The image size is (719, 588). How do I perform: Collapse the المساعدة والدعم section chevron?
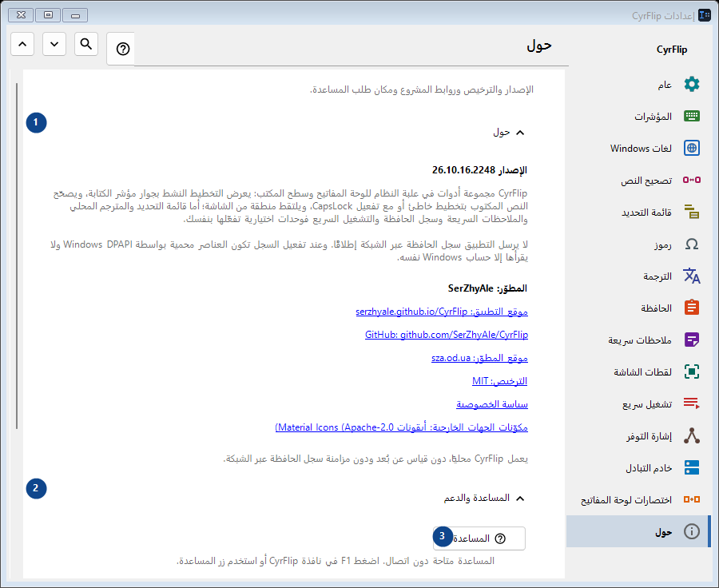click(520, 498)
